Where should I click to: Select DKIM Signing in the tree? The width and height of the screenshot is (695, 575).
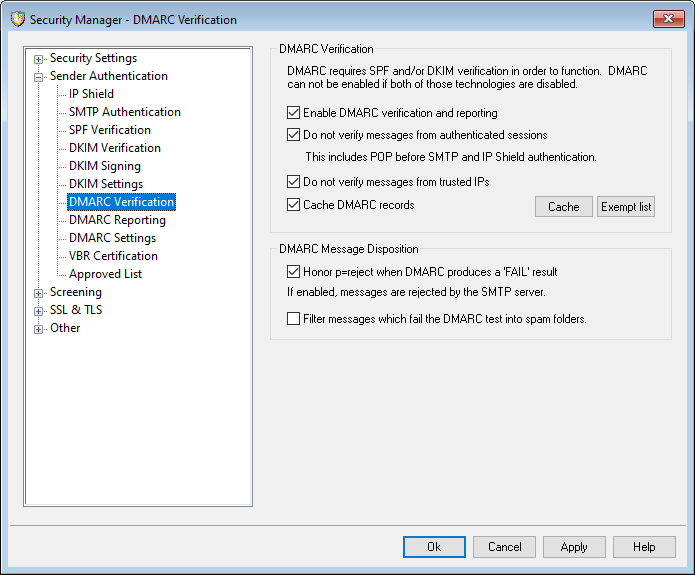click(104, 166)
